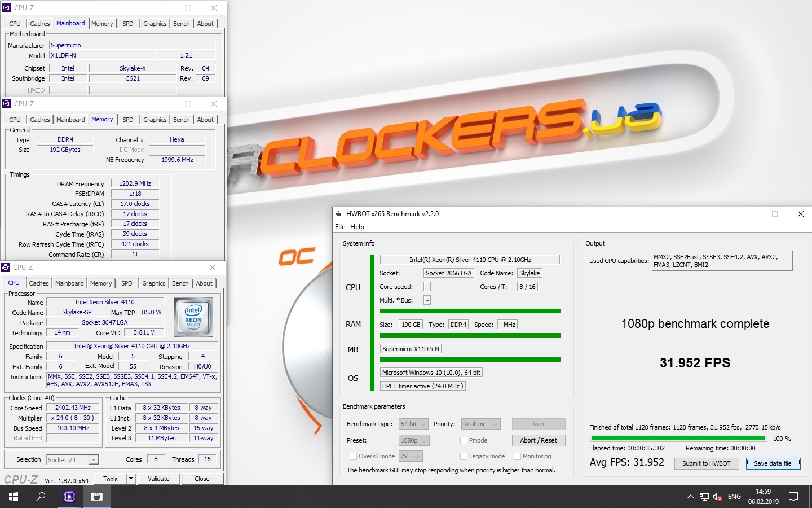Open the notification center icon
Screen dimensions: 812x508
[793, 497]
